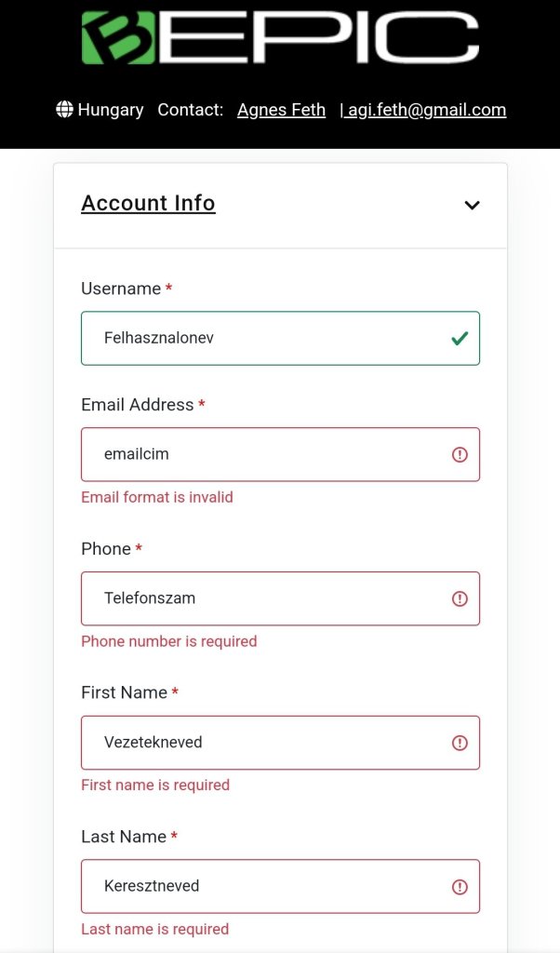This screenshot has height=953, width=560.
Task: Focus the Last Name input field
Action: tap(260, 887)
